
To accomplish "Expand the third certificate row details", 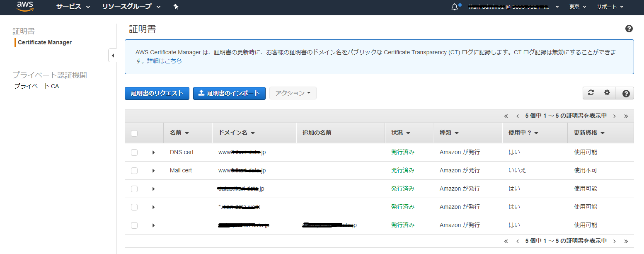I will (153, 189).
